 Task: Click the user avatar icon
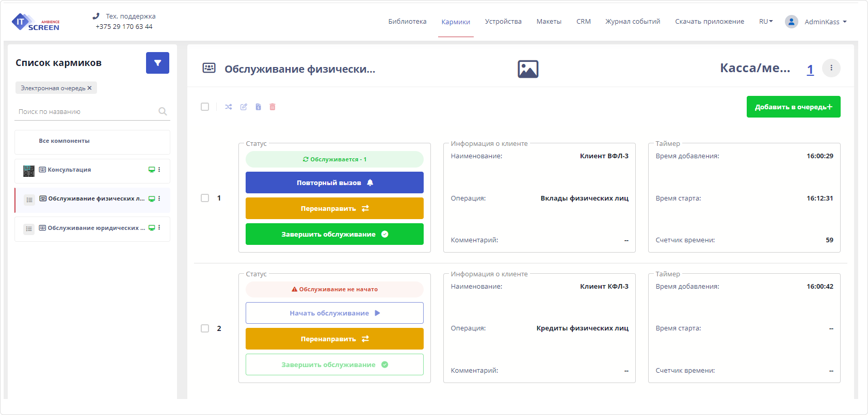tap(791, 22)
